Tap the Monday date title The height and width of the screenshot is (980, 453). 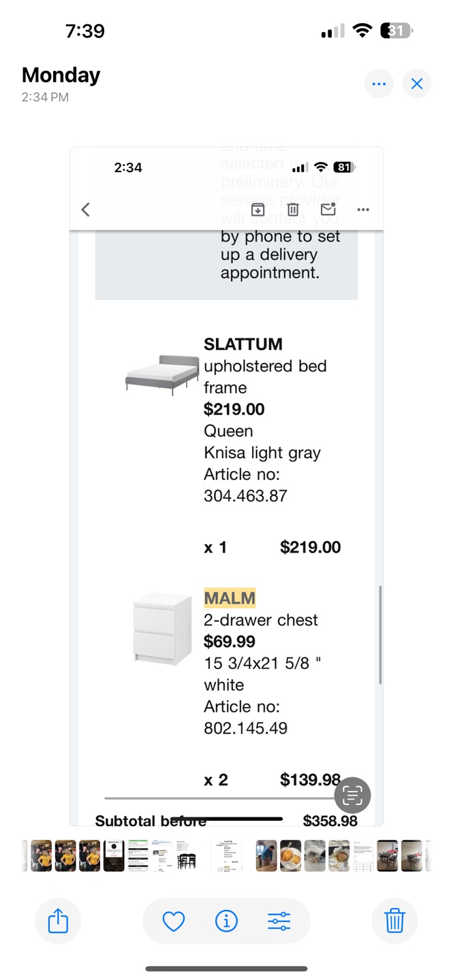pyautogui.click(x=61, y=75)
